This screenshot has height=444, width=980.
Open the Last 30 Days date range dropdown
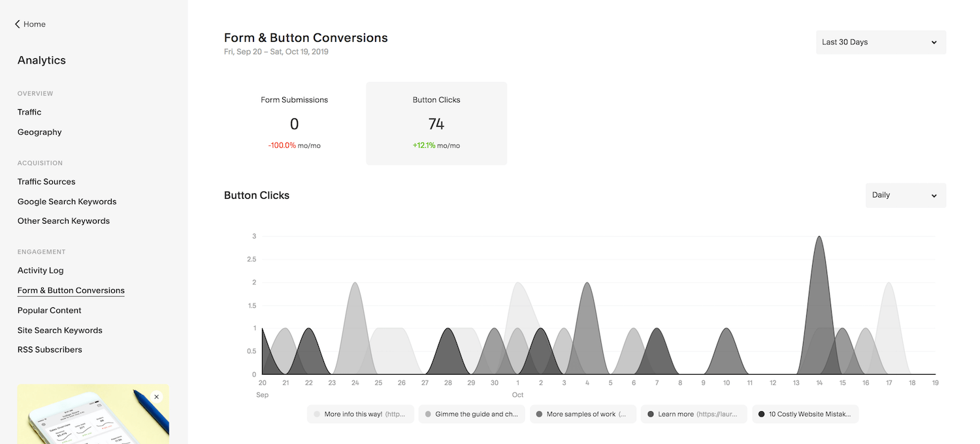tap(881, 42)
